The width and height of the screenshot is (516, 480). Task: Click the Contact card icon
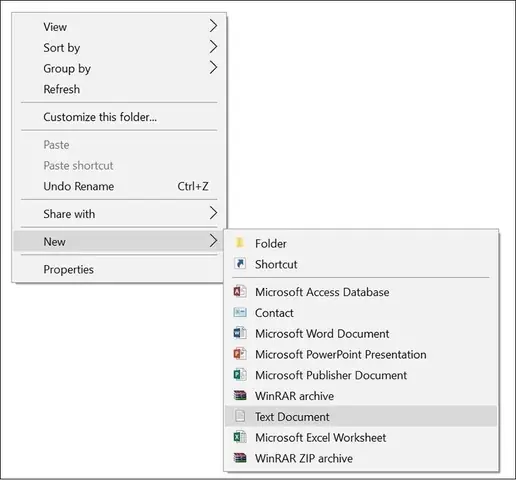coord(240,312)
